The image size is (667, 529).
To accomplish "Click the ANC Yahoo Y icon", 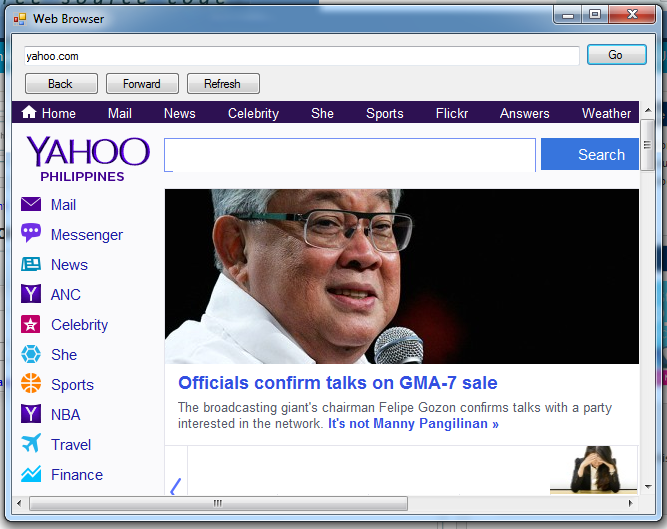I will tap(31, 294).
